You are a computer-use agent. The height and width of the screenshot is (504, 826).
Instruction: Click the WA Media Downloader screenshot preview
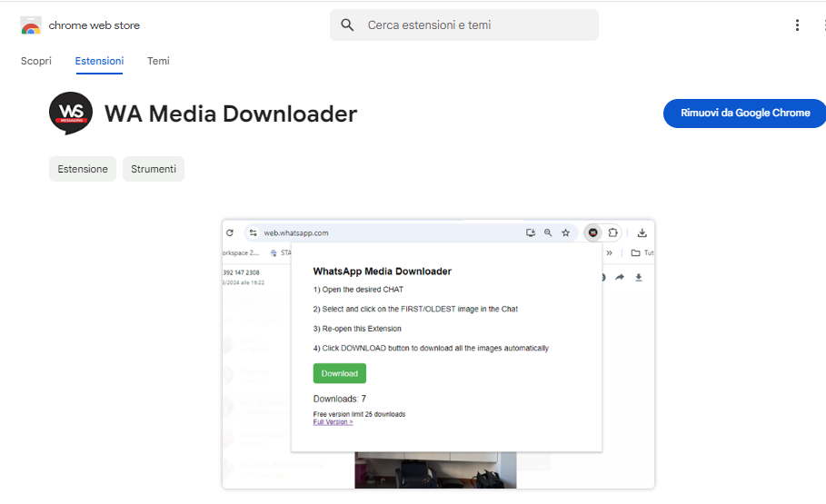pyautogui.click(x=438, y=354)
